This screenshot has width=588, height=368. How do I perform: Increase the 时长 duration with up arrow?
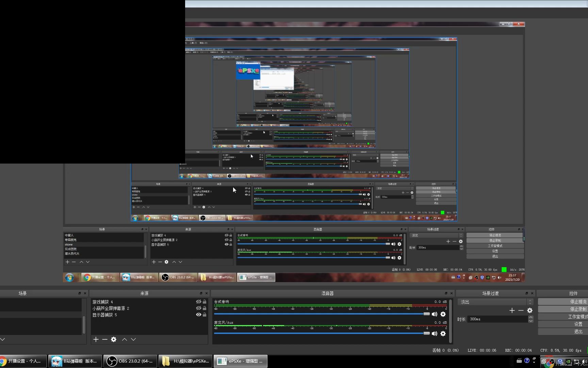click(x=531, y=317)
